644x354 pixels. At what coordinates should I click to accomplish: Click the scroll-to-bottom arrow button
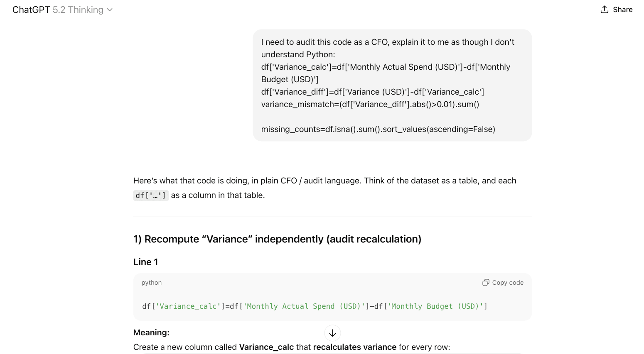coord(332,333)
